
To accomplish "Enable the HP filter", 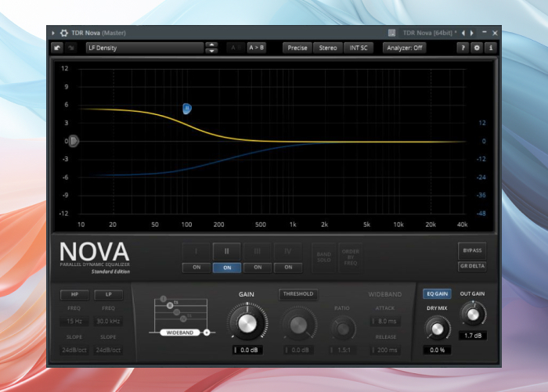I will click(x=74, y=294).
